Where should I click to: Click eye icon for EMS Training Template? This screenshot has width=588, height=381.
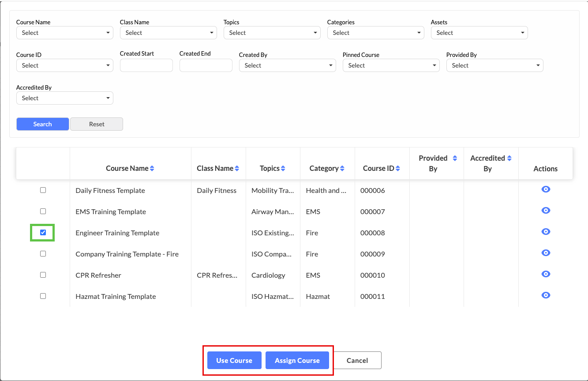tap(546, 211)
